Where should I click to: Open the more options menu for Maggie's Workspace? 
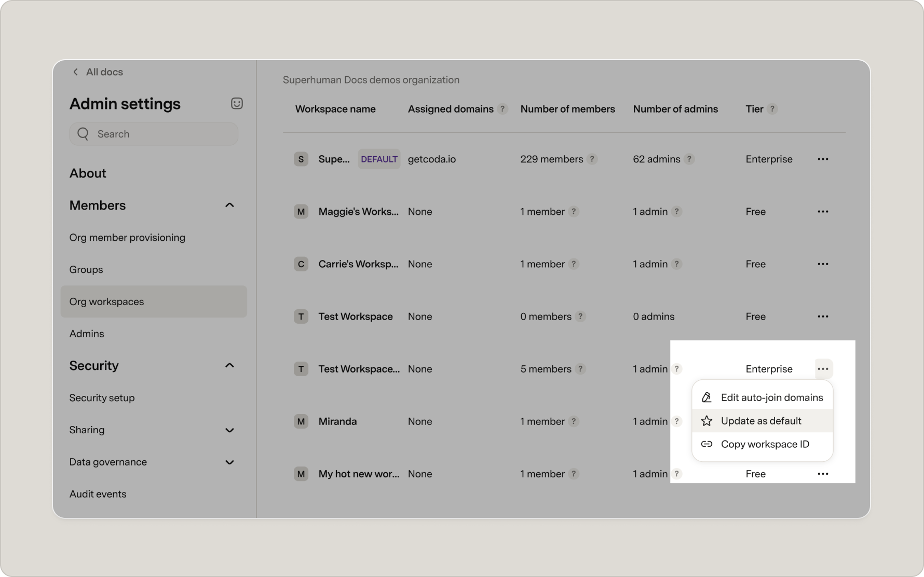point(823,212)
